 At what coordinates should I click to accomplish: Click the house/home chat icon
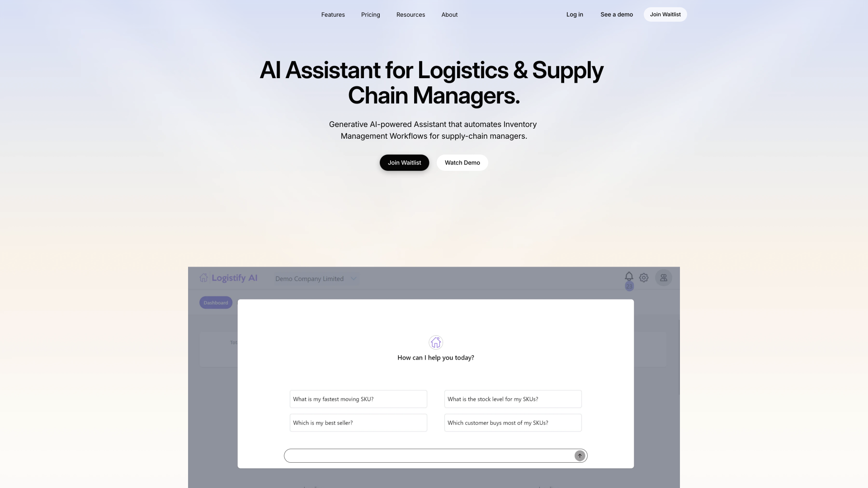[x=436, y=342]
